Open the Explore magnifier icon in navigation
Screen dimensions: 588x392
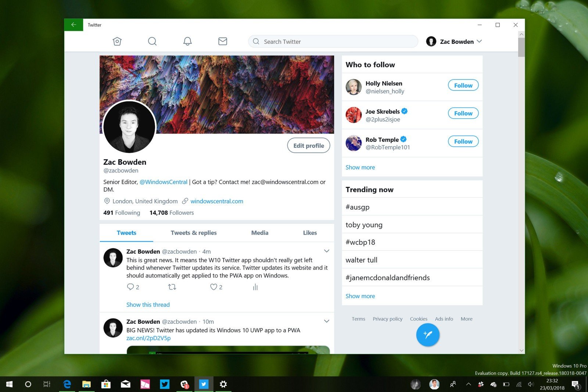[x=152, y=41]
